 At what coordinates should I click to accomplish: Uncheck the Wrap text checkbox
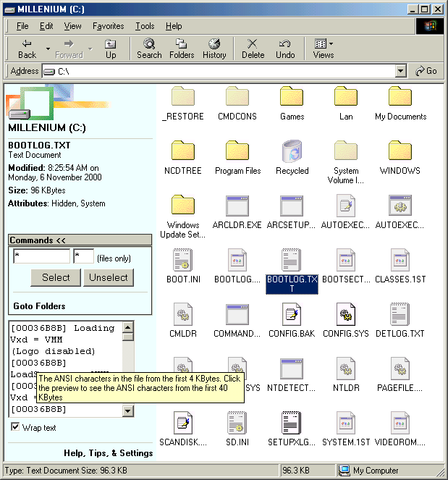coord(15,427)
